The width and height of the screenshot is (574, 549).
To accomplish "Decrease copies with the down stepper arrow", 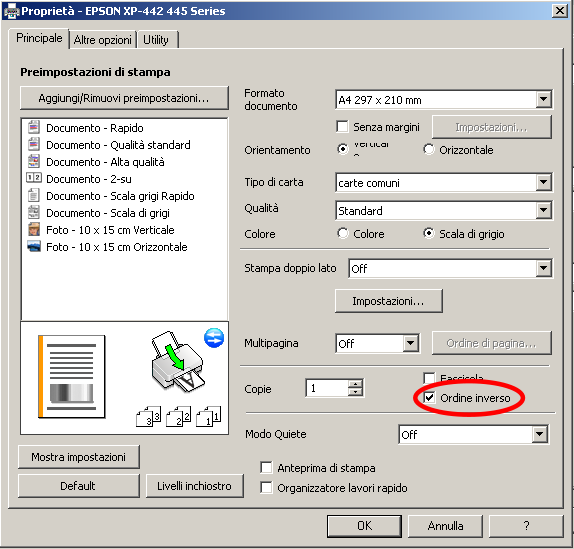I will pos(355,392).
